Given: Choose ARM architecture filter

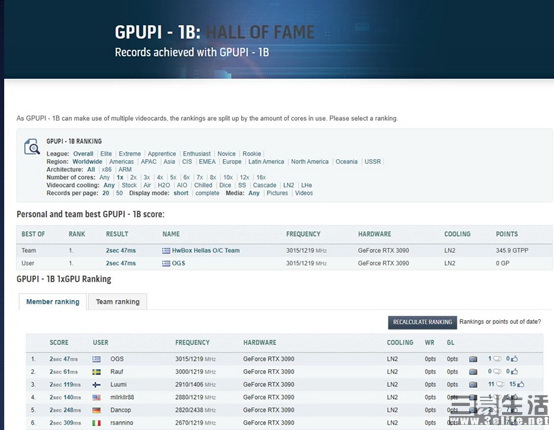Looking at the screenshot, I should click(125, 169).
